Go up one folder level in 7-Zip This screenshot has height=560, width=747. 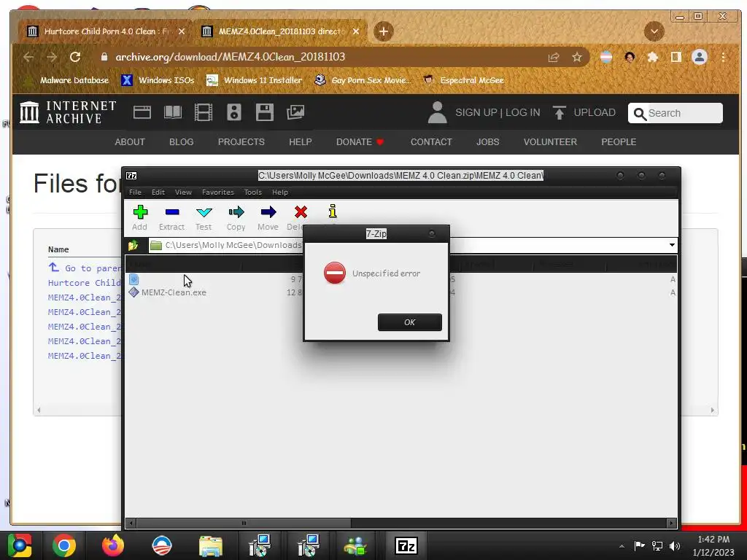(133, 245)
